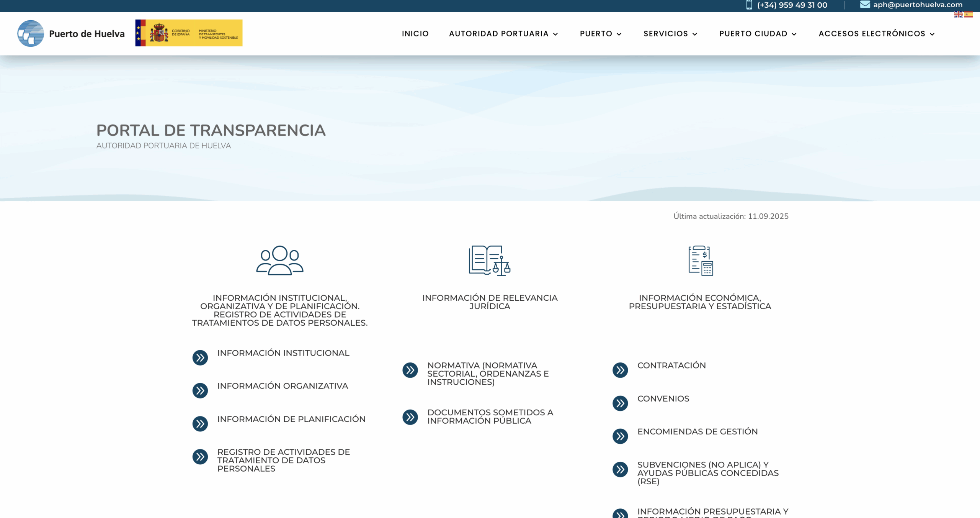Expand the Servicios dropdown menu
Viewport: 980px width, 518px height.
[x=670, y=34]
